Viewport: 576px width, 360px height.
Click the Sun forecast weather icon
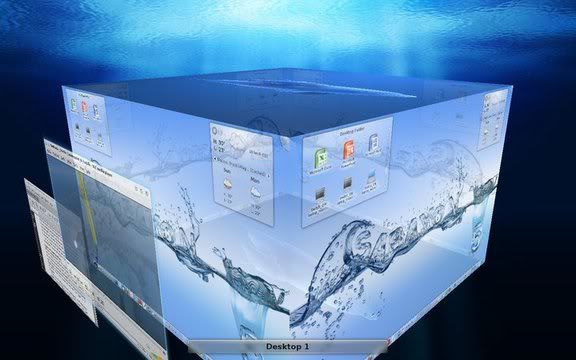tap(228, 183)
